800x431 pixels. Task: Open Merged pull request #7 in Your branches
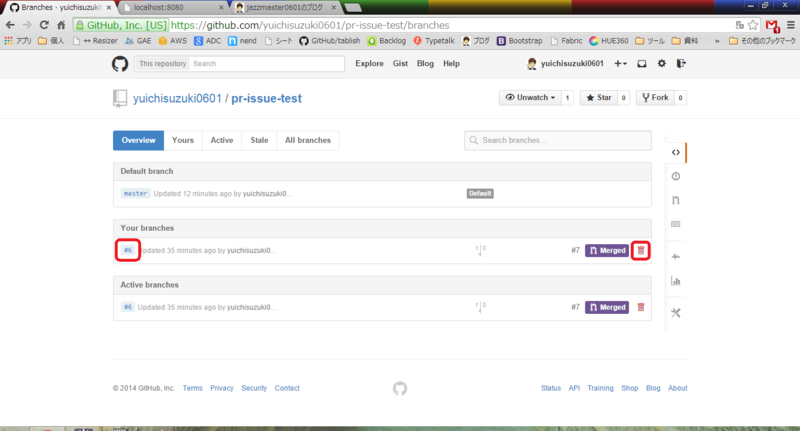(607, 250)
